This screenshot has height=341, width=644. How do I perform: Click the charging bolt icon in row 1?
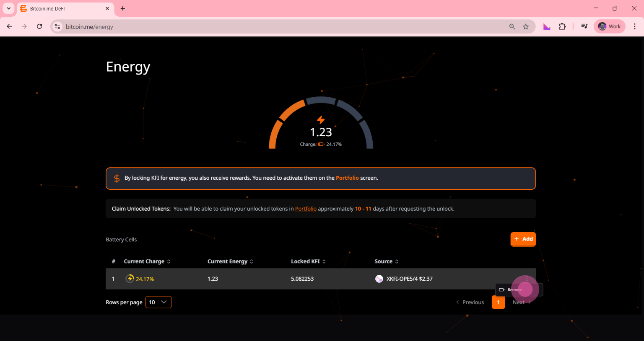(x=130, y=279)
